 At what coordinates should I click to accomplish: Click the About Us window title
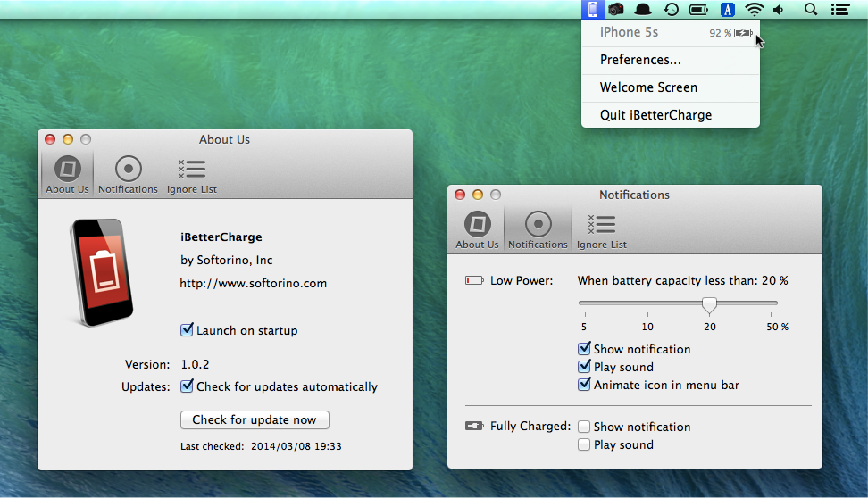[x=224, y=139]
